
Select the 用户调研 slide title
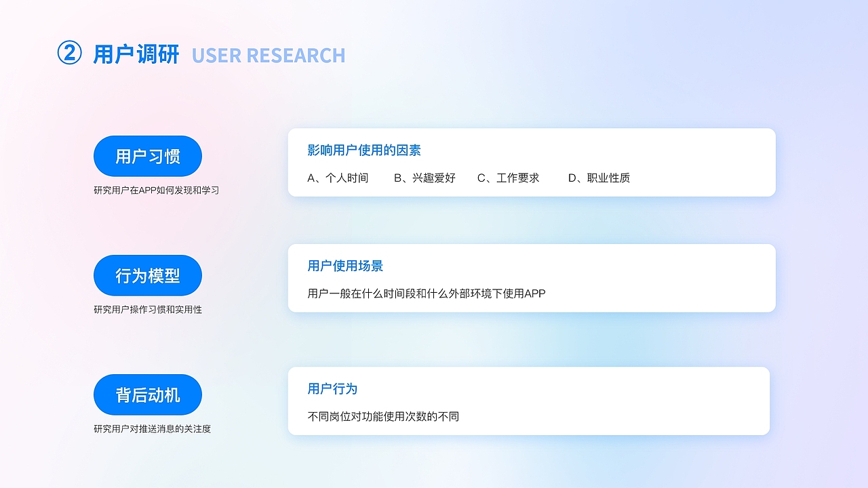click(x=136, y=54)
